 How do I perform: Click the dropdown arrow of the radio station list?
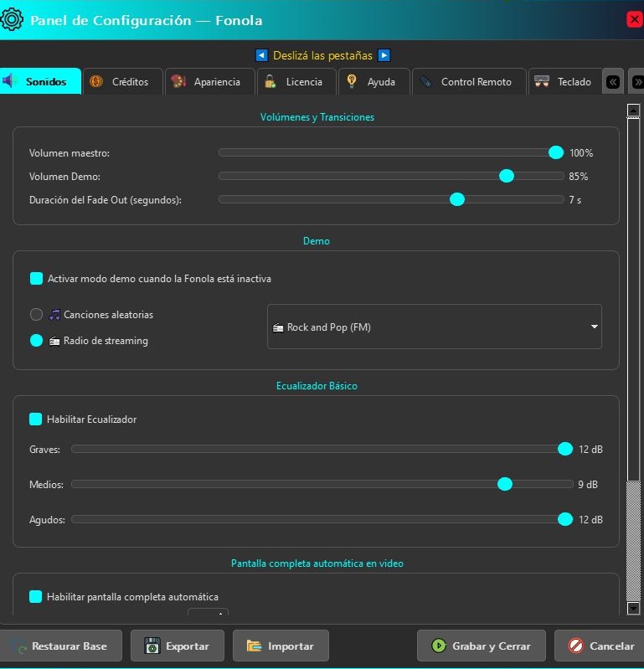(x=594, y=327)
